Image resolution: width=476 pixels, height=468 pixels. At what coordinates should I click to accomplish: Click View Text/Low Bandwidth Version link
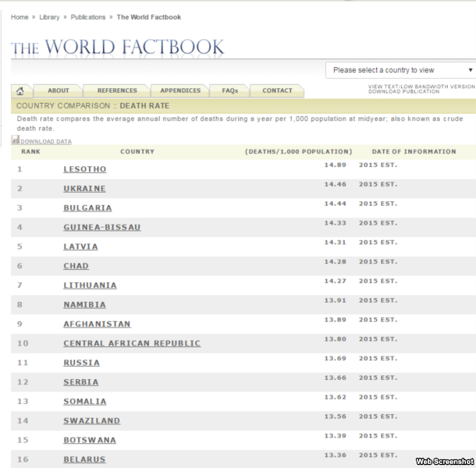tap(421, 87)
